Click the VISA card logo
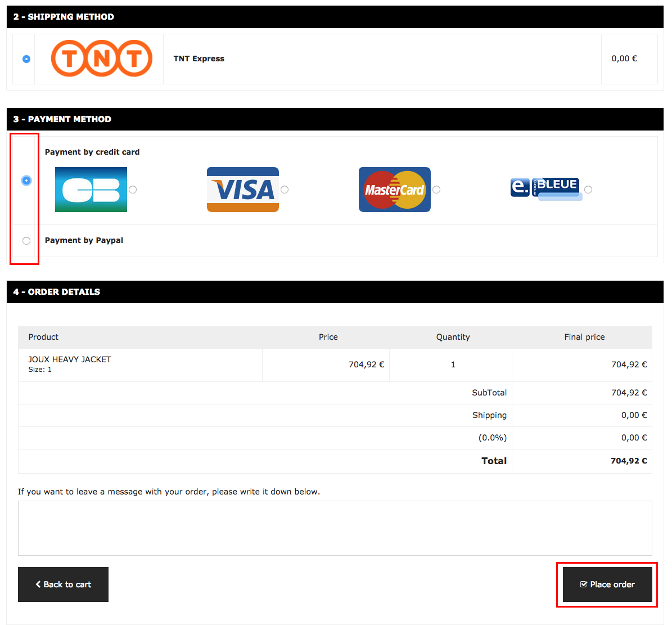672x625 pixels. point(242,190)
